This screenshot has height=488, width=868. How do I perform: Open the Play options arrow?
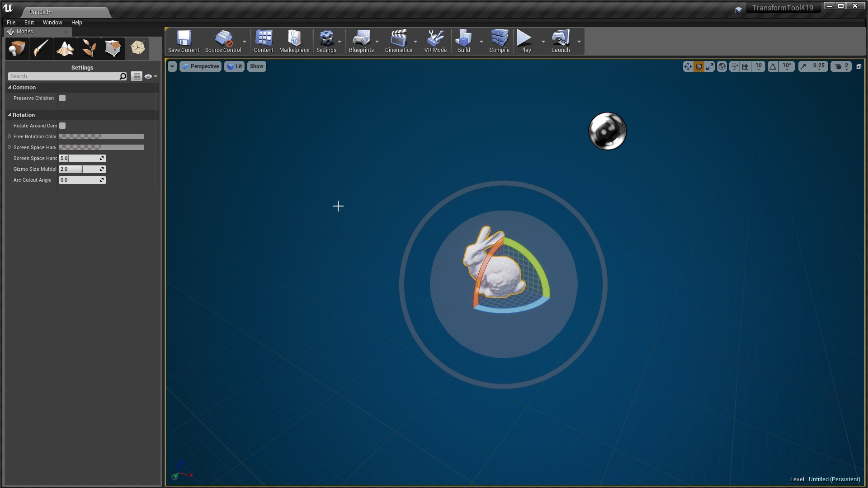[x=543, y=42]
